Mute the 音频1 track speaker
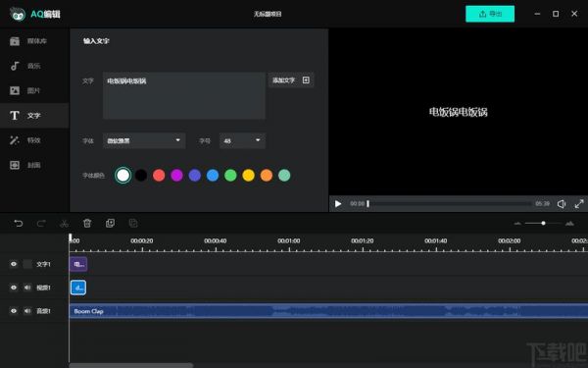 [x=27, y=311]
